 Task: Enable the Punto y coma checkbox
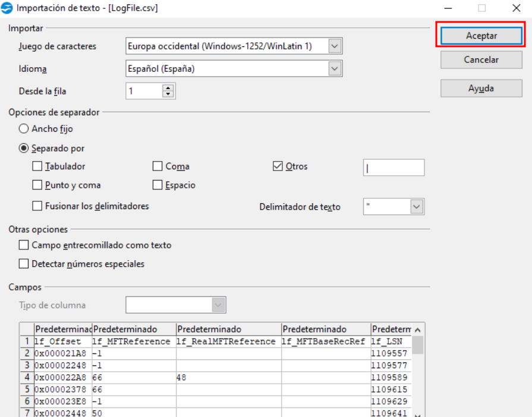point(37,185)
